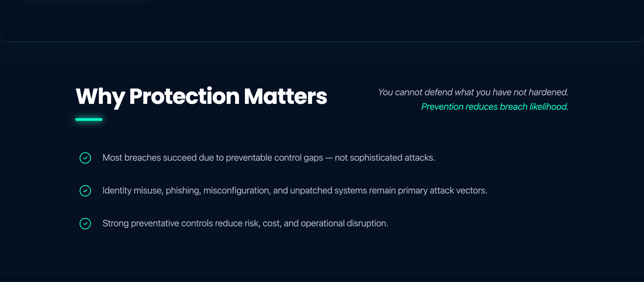Viewport: 644px width, 282px height.
Task: Click the green 'Prevention reduces breach likelihood.' text
Action: click(494, 107)
